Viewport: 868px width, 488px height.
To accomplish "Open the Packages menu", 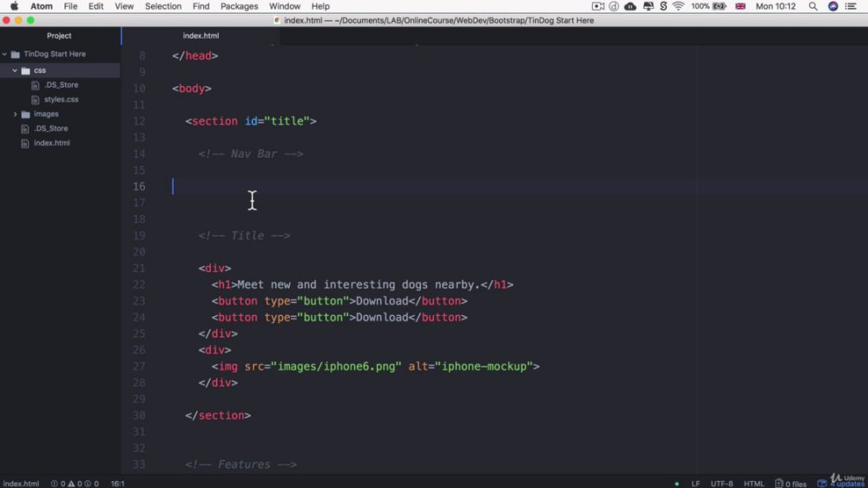I will pos(240,6).
